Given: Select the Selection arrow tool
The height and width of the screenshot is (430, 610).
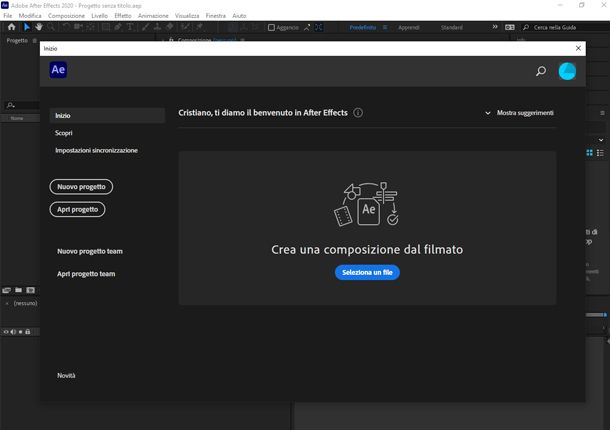Looking at the screenshot, I should [x=26, y=27].
